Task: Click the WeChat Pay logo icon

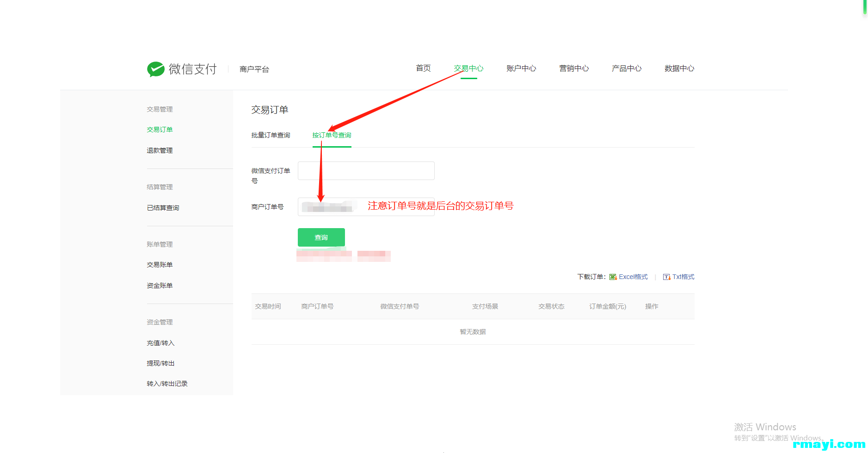Action: [x=156, y=69]
